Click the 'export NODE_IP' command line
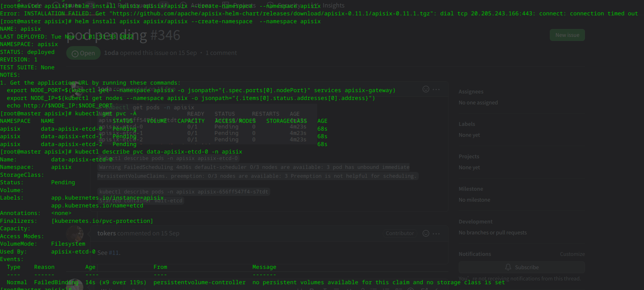The width and height of the screenshot is (644, 290). pyautogui.click(x=191, y=98)
